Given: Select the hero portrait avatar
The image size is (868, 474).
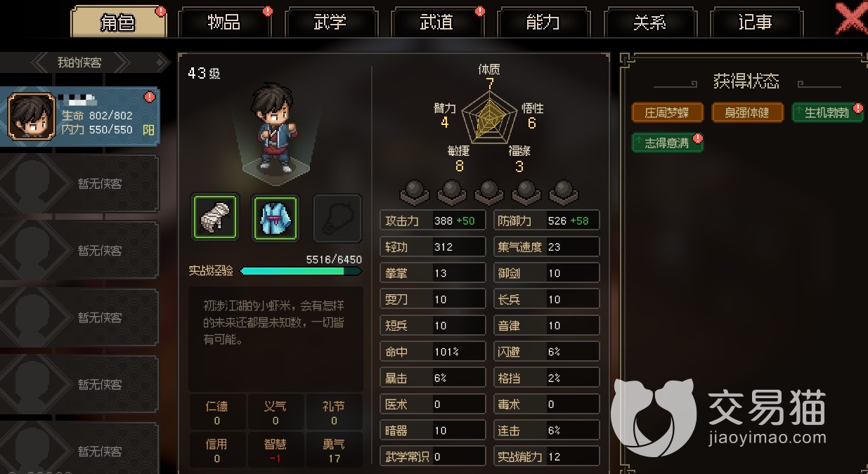Looking at the screenshot, I should pos(31,117).
